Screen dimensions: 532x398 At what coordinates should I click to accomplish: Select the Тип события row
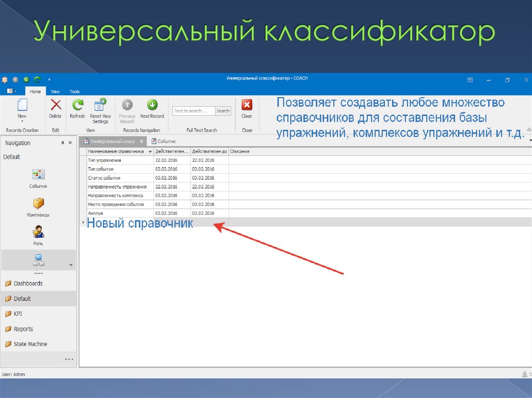coord(305,169)
